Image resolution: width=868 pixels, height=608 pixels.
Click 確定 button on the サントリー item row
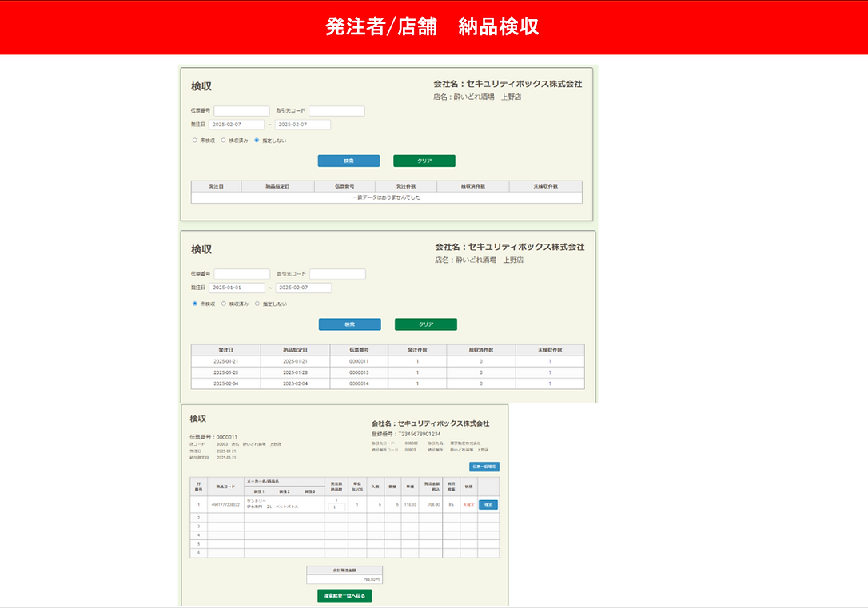pyautogui.click(x=488, y=505)
